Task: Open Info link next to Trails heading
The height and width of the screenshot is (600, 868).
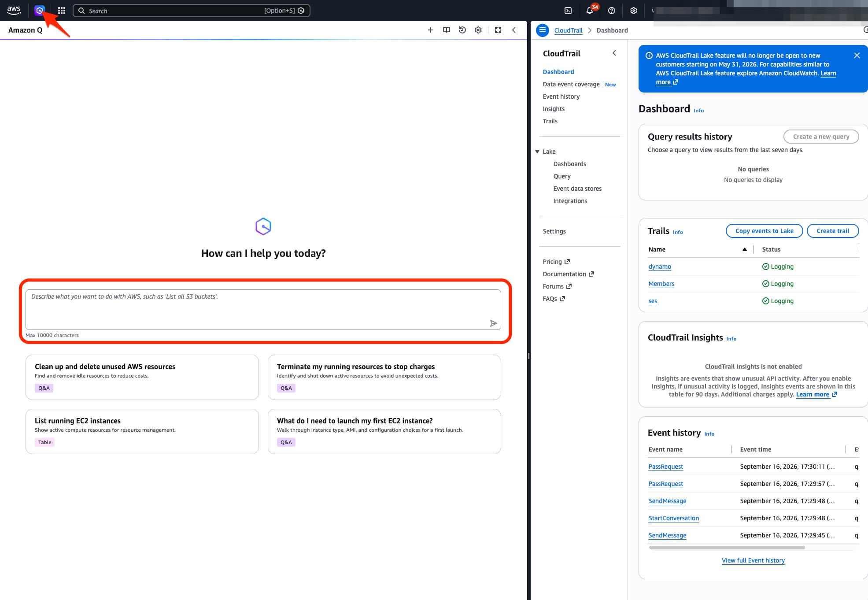Action: 678,232
